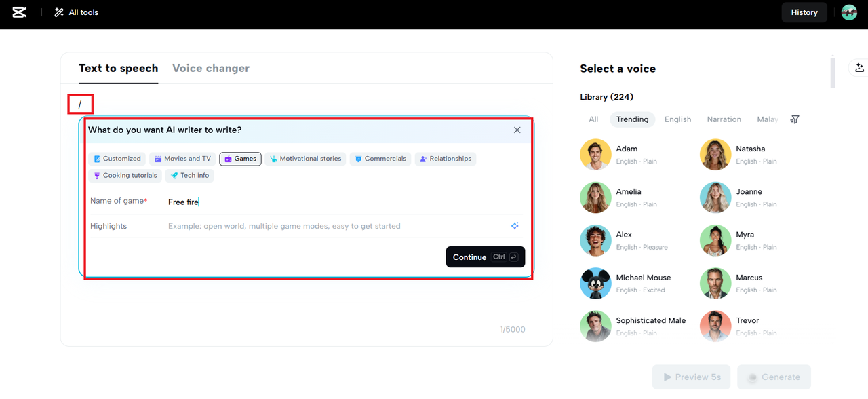Select the Cooking tutorials category
868x399 pixels.
coord(125,176)
